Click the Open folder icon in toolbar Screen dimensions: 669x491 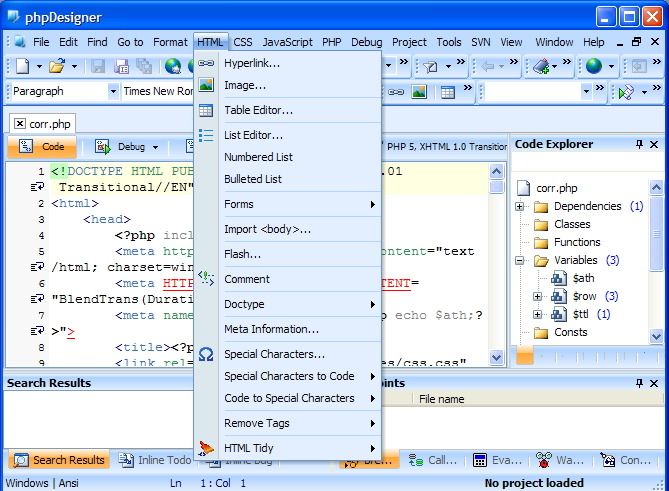[x=57, y=66]
